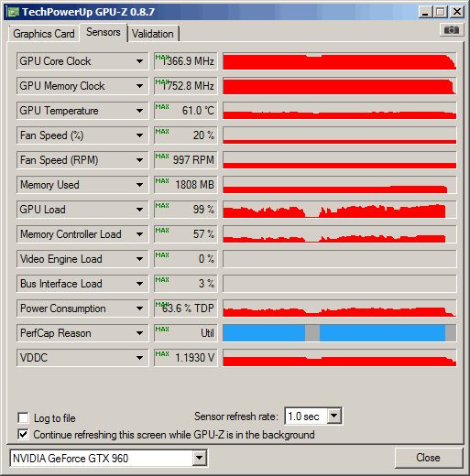Open the Video Engine Load dropdown
The height and width of the screenshot is (476, 470).
[139, 259]
